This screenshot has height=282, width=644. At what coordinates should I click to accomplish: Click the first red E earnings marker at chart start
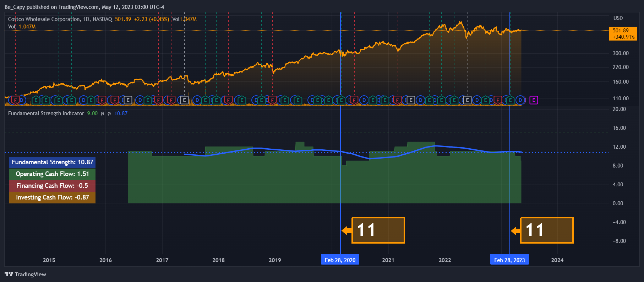[15, 100]
